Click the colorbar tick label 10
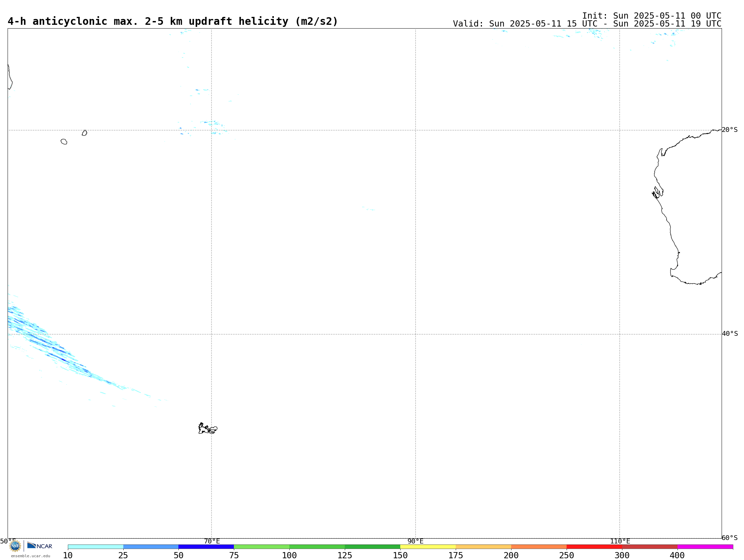744x560 pixels. (x=68, y=556)
